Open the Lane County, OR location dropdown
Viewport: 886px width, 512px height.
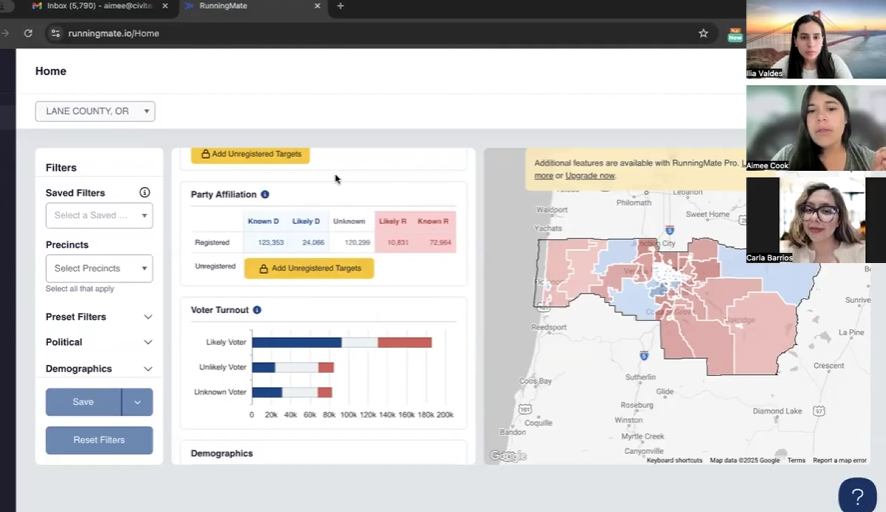[95, 111]
